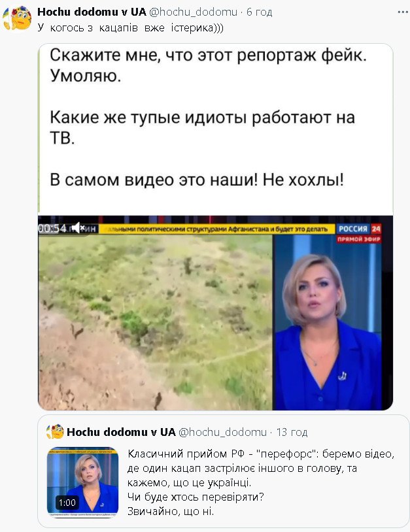410x532 pixels.
Task: Click the Россия 24 logo in the video
Action: (x=360, y=229)
